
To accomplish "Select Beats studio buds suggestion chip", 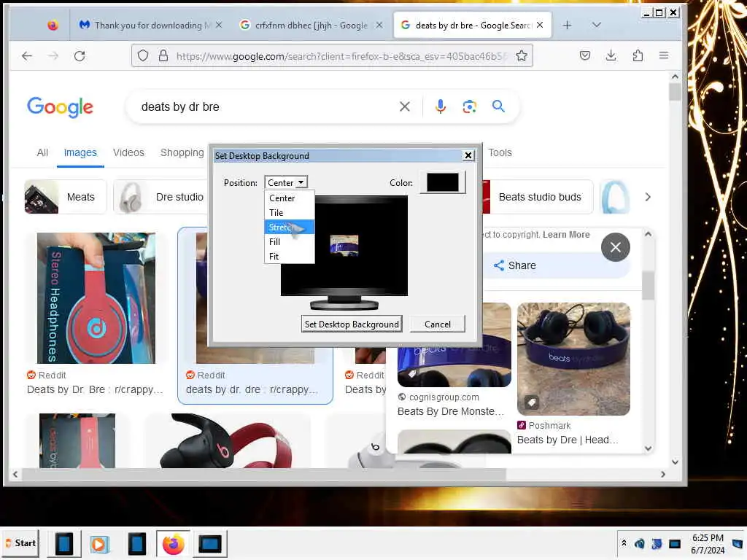I will [x=538, y=197].
